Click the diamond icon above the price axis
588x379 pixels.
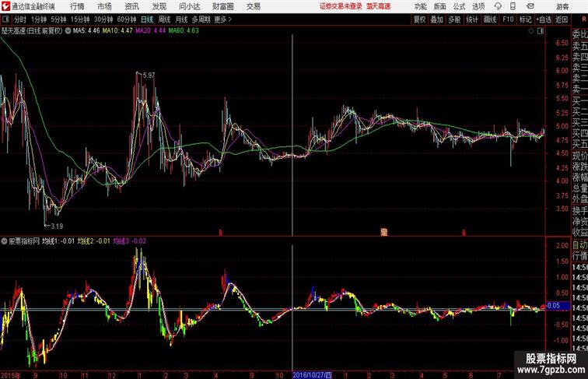click(x=531, y=31)
